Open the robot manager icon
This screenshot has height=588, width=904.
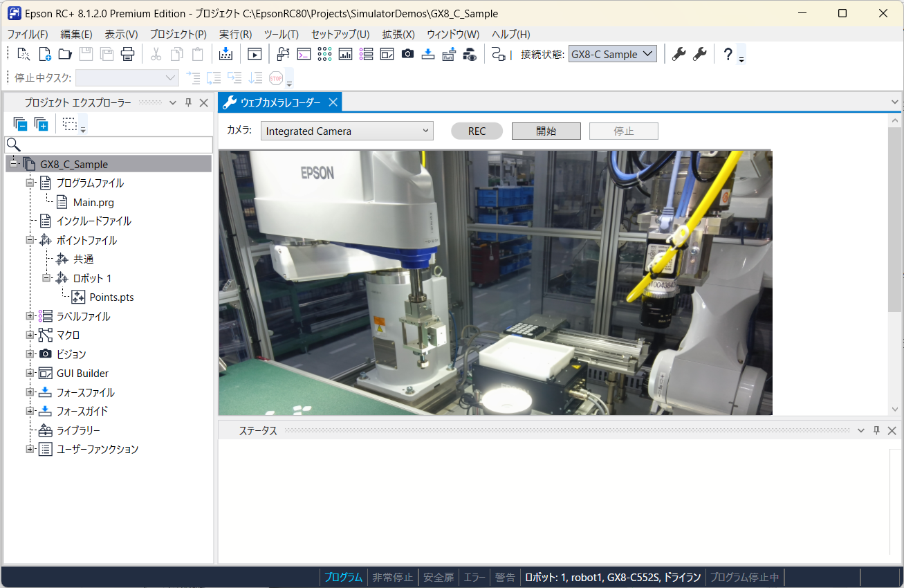click(283, 54)
